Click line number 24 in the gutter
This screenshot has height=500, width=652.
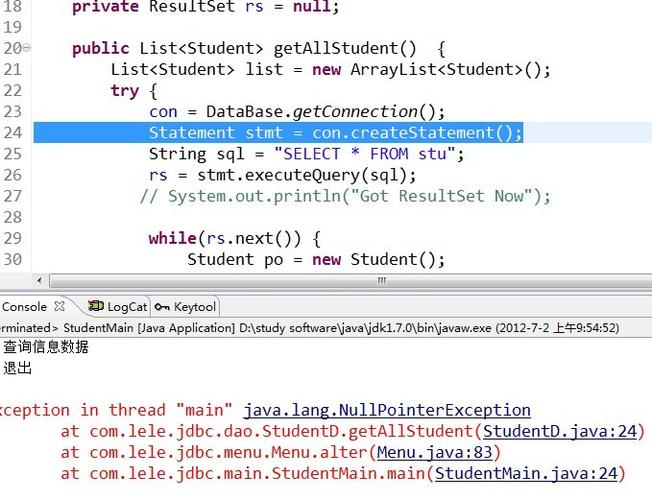point(12,133)
